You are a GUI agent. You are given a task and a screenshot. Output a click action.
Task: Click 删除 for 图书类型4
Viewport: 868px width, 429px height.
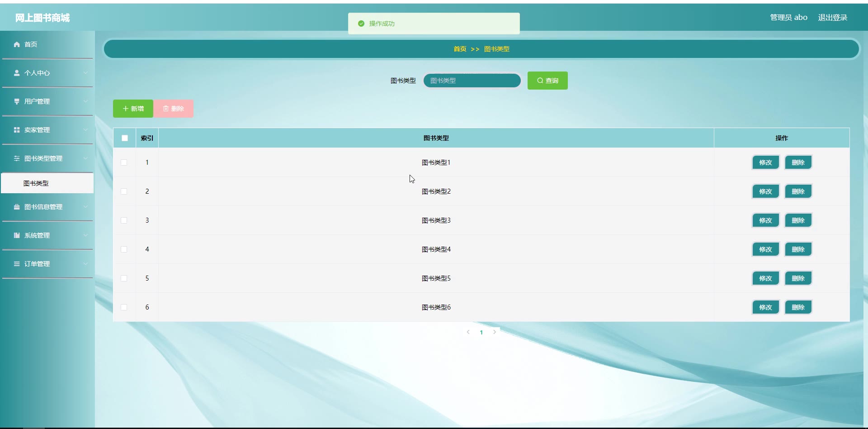tap(798, 249)
